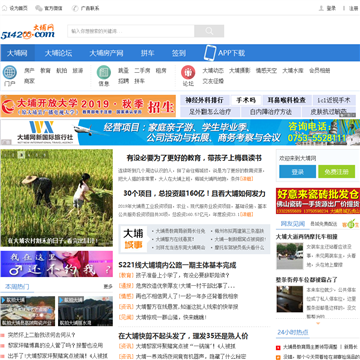Open the 招聘 link under 信息
Viewport: 360px width, 360px height.
[123, 81]
